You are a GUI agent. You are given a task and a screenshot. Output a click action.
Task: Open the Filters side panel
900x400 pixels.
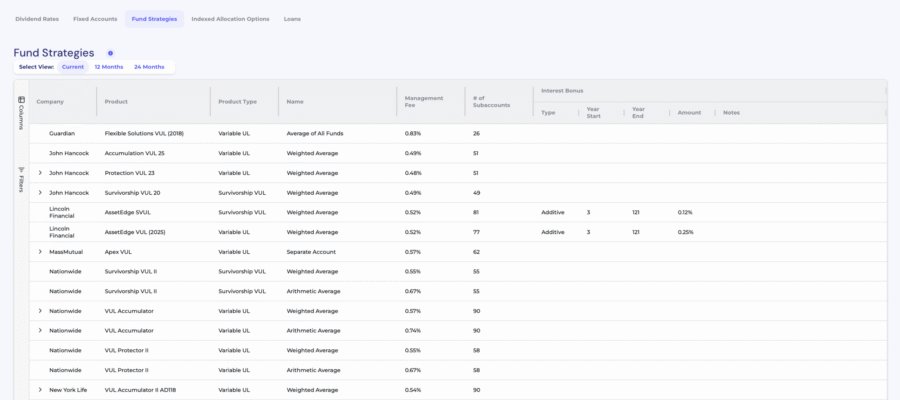21,178
